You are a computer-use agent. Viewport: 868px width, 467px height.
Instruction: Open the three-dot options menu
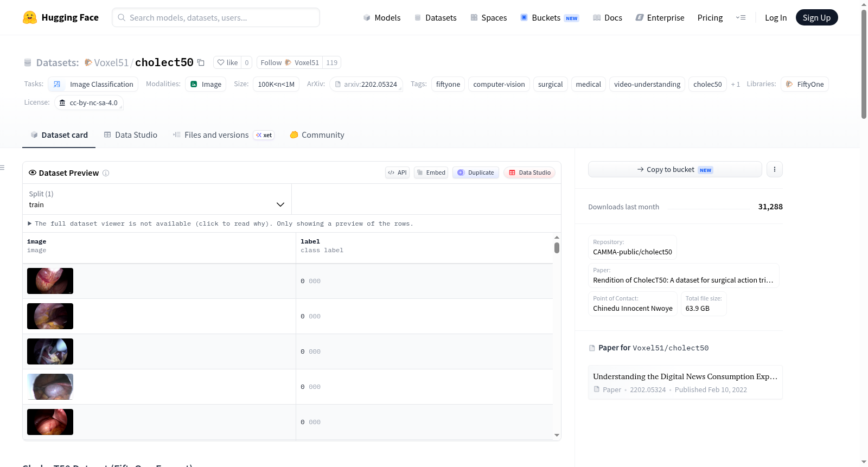click(x=775, y=169)
